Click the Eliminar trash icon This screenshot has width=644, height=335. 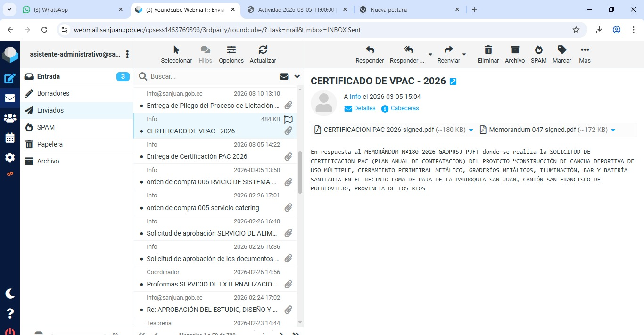(x=488, y=50)
